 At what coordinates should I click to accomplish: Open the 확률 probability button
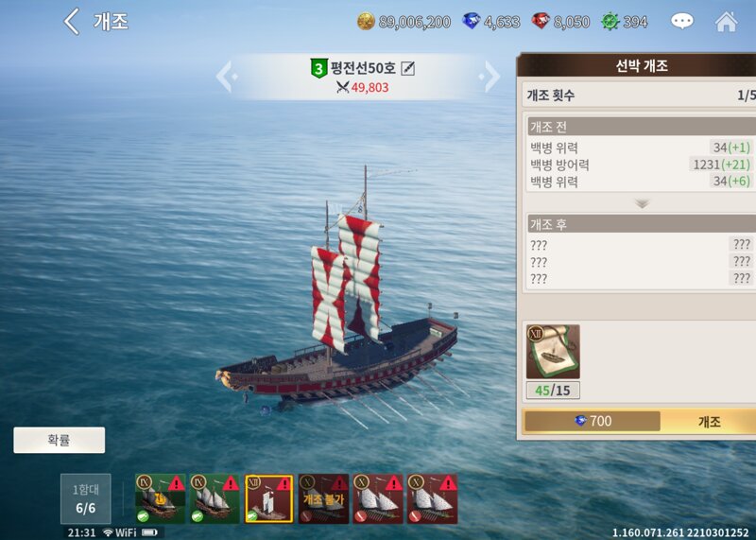60,440
